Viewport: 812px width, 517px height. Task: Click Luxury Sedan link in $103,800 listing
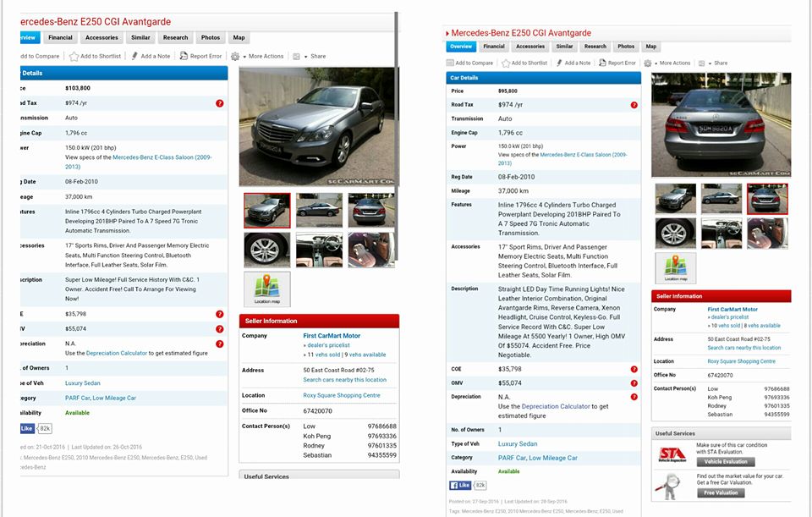[x=83, y=383]
